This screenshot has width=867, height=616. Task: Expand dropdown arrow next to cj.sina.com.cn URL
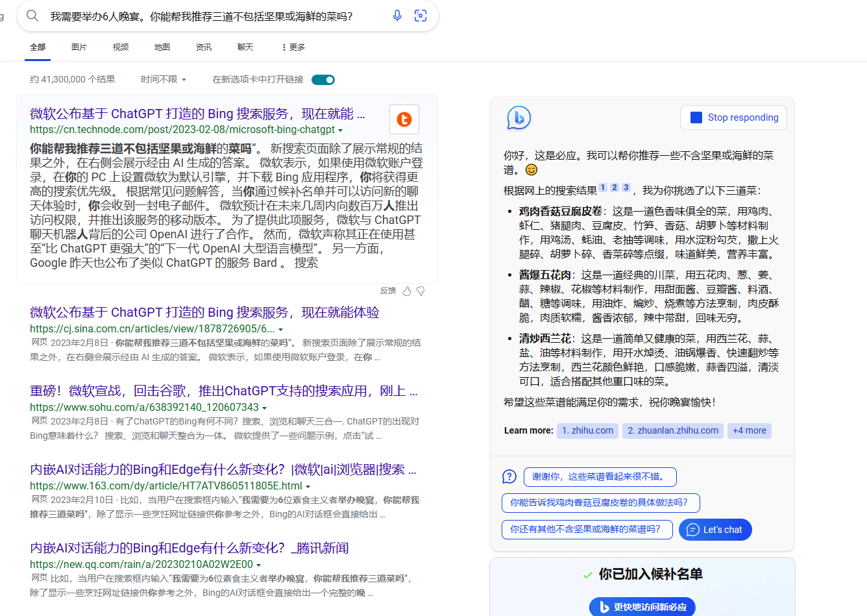click(280, 329)
